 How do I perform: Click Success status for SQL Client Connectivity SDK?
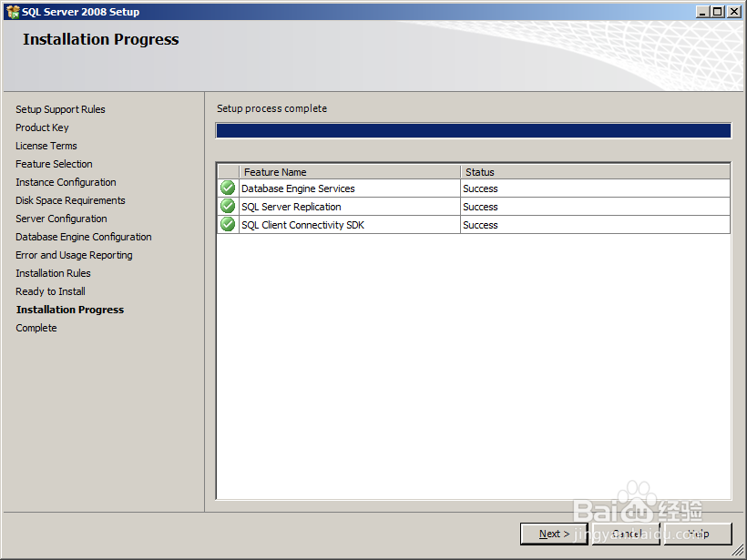click(480, 225)
